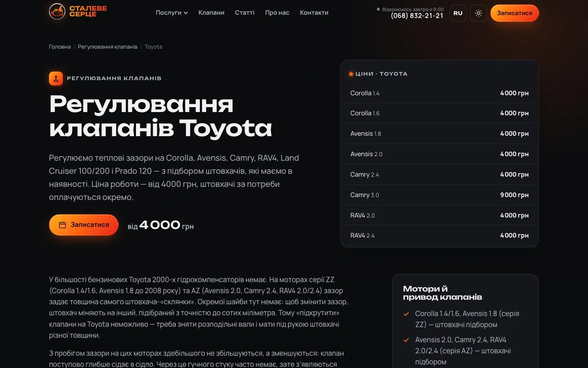The image size is (588, 368).
Task: Click the orange valve icon beside Регулювання клапанів
Action: coord(56,78)
